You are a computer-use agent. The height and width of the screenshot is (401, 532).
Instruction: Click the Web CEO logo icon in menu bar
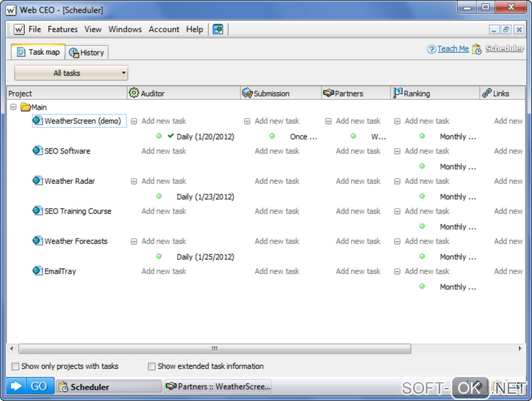19,30
